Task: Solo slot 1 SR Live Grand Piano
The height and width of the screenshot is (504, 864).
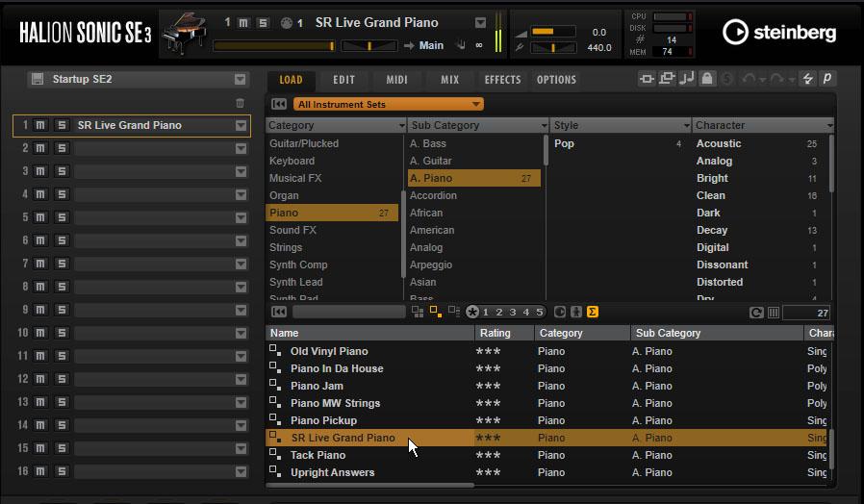Action: coord(62,125)
